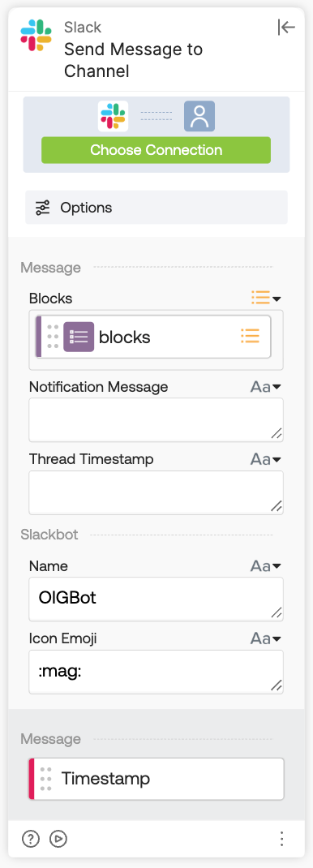Open the Thread Timestamp type dropdown
This screenshot has width=313, height=868.
click(266, 459)
